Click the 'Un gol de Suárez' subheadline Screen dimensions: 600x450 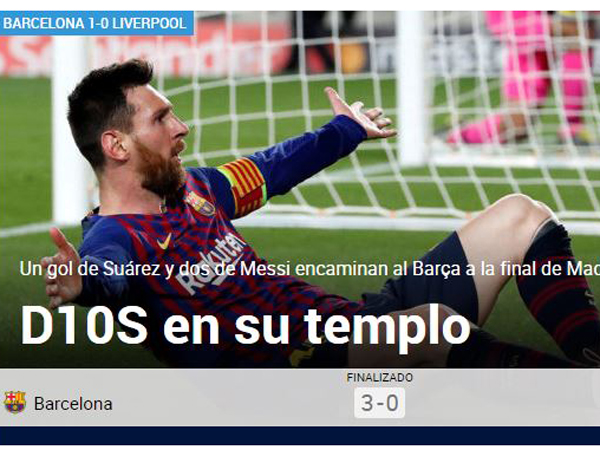(x=310, y=269)
